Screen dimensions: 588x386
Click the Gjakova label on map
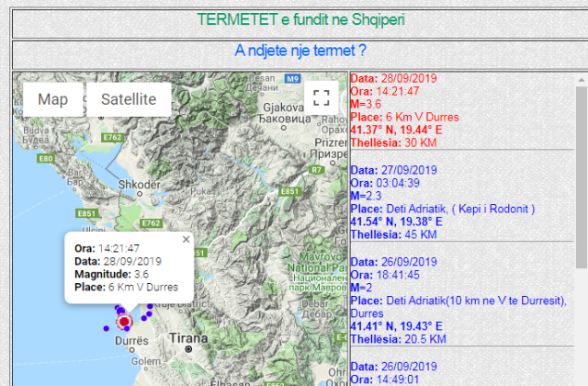(283, 108)
